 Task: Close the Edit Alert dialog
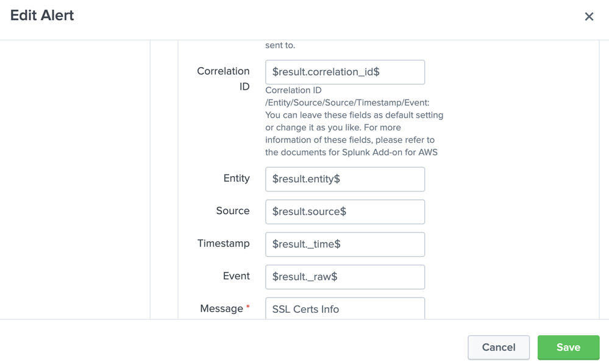[x=589, y=16]
